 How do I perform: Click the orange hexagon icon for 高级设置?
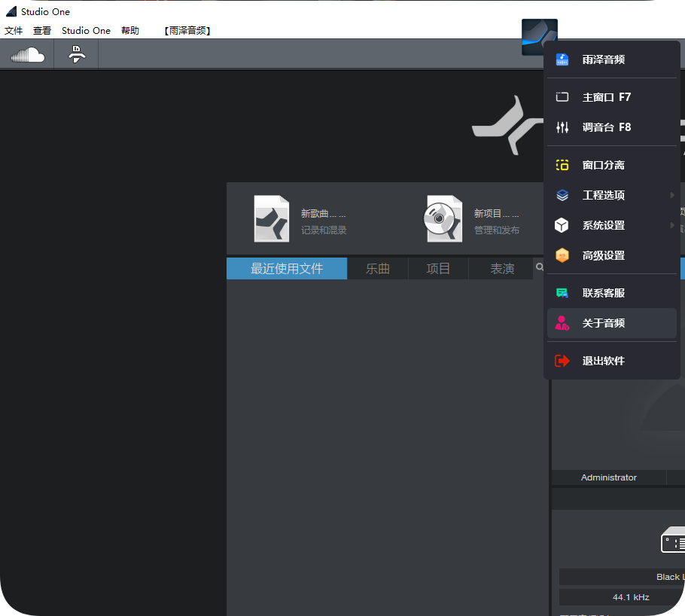click(562, 255)
